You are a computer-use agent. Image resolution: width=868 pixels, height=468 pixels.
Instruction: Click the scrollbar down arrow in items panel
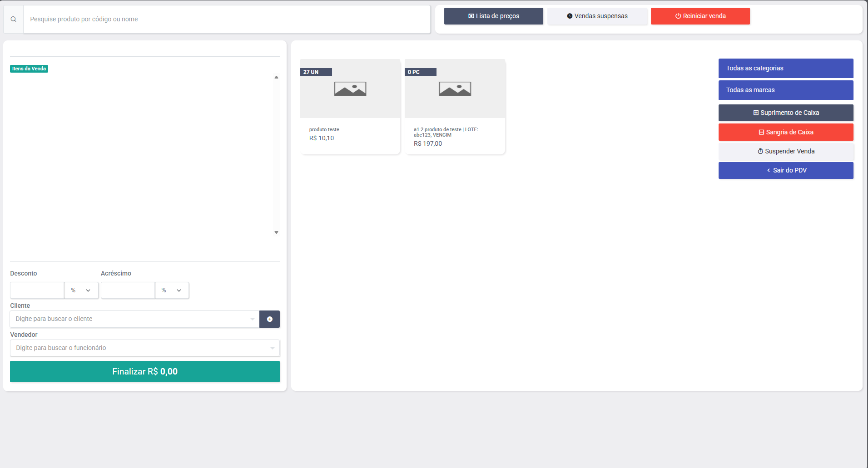click(276, 232)
